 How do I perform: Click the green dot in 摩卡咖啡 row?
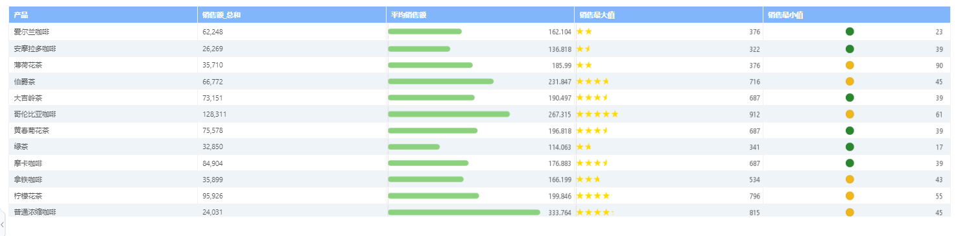(850, 163)
